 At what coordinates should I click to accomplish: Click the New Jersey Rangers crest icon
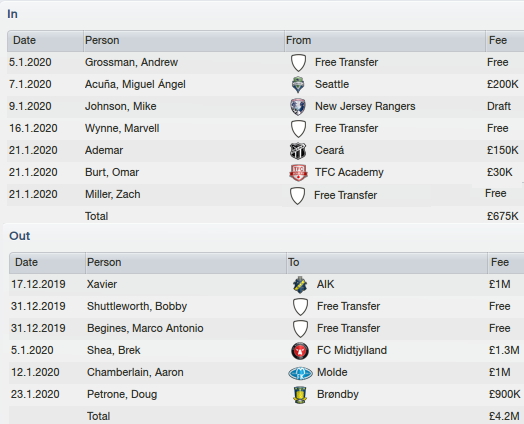[x=298, y=107]
